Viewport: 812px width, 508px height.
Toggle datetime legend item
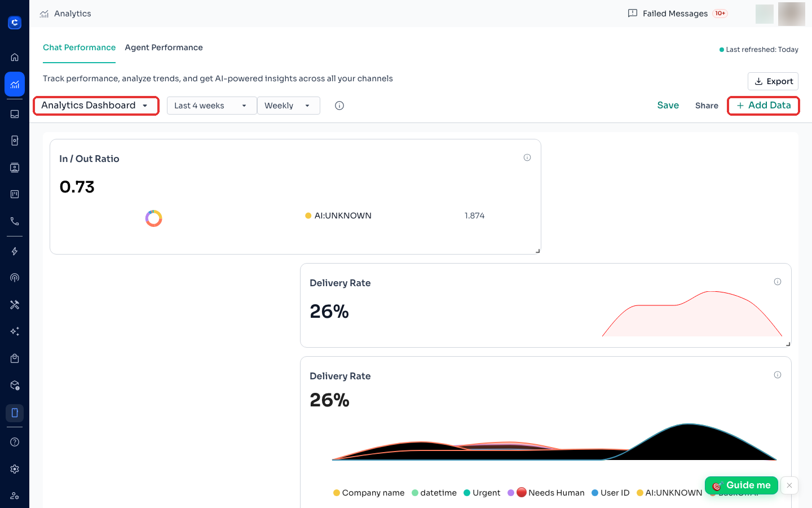[434, 493]
